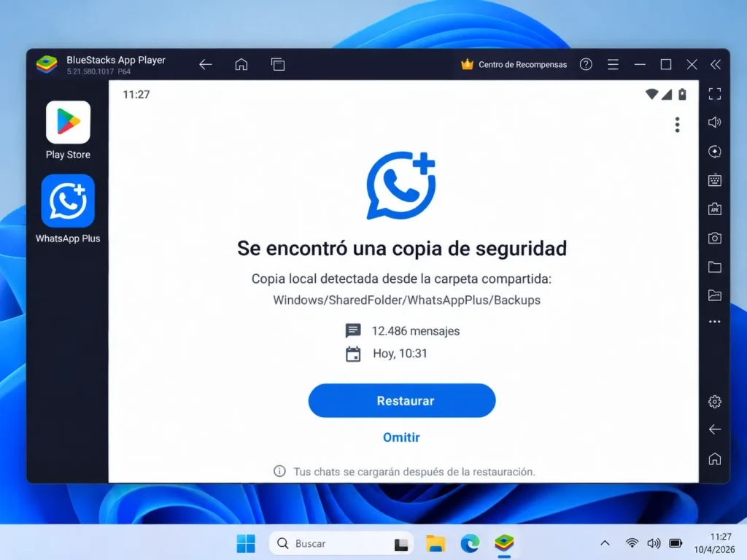Open BlueStacks settings gear
Screen dimensions: 747x560
click(715, 402)
